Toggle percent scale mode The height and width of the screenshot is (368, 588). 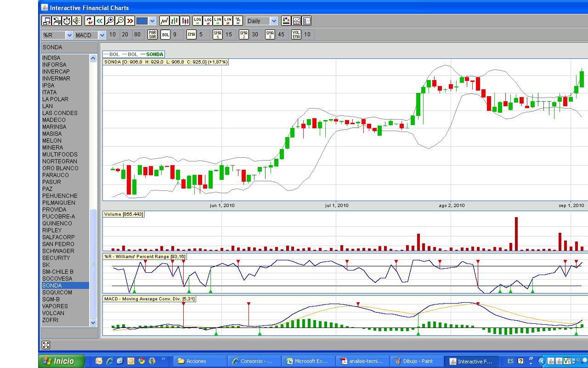pyautogui.click(x=238, y=21)
